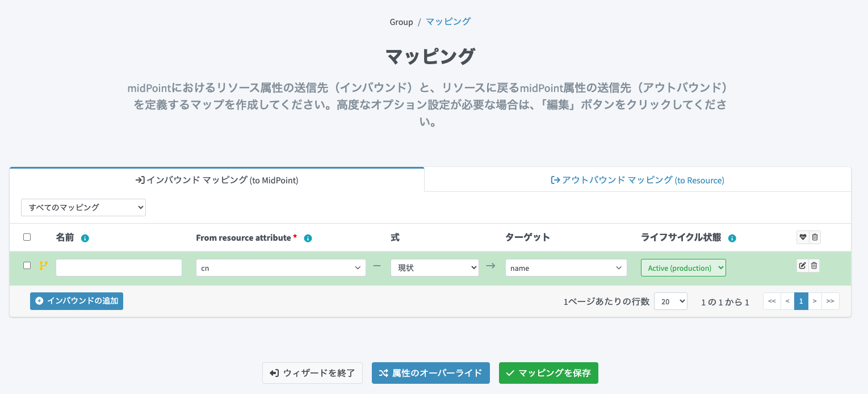Open the cn resource attribute dropdown

tap(281, 268)
